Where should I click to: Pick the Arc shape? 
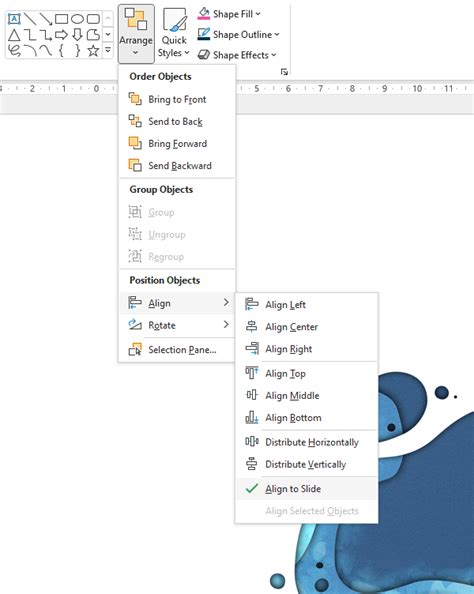[30, 50]
